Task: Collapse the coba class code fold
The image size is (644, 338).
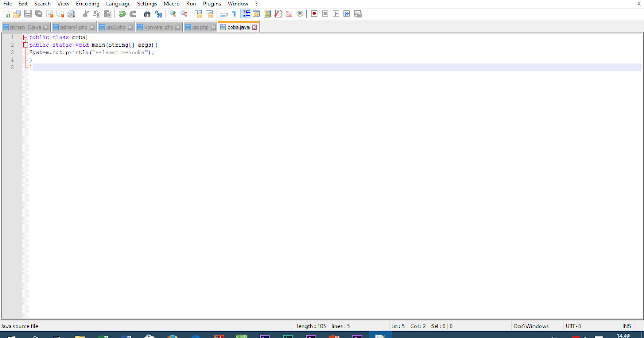Action: click(x=26, y=37)
